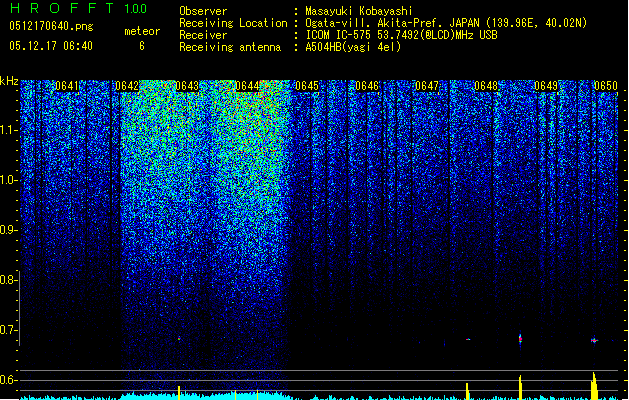
Task: Click the 0.8 kHz axis tick label
Action: 8,280
